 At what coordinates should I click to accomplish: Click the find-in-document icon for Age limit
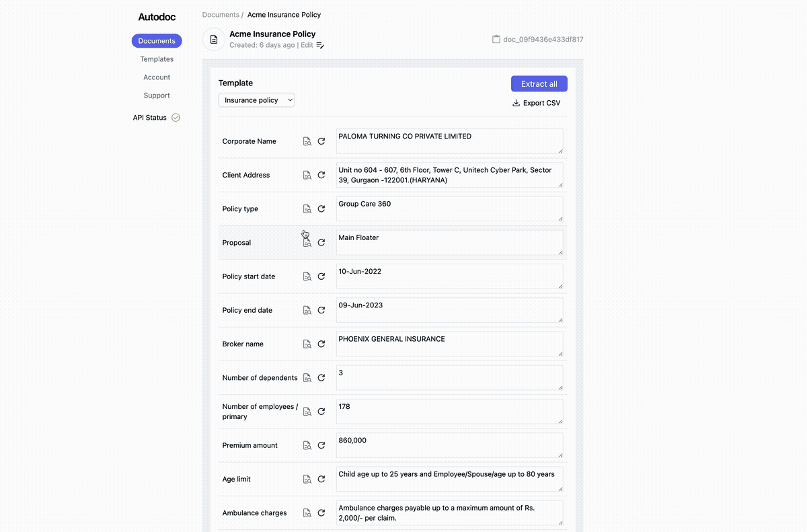point(307,479)
